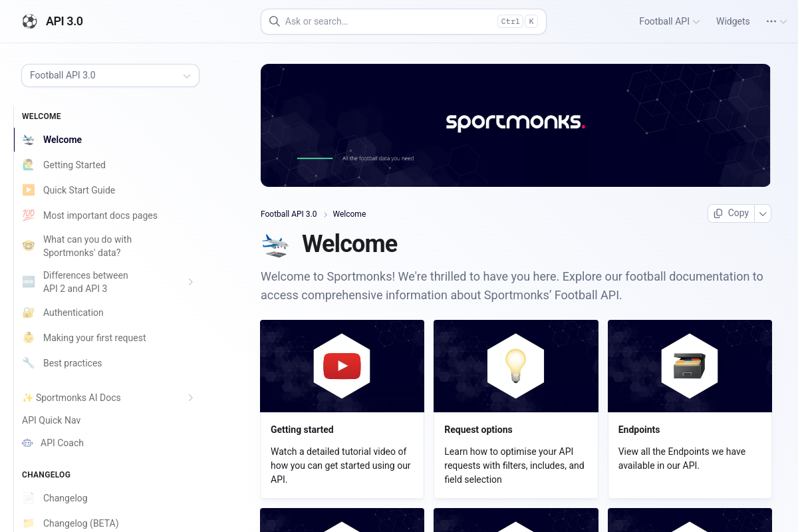798x532 pixels.
Task: Open the Widgets link in header
Action: 733,21
